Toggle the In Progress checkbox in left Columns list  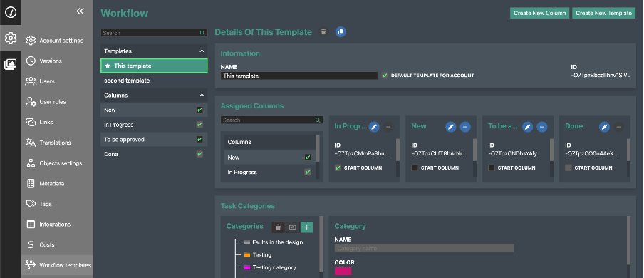coord(199,125)
